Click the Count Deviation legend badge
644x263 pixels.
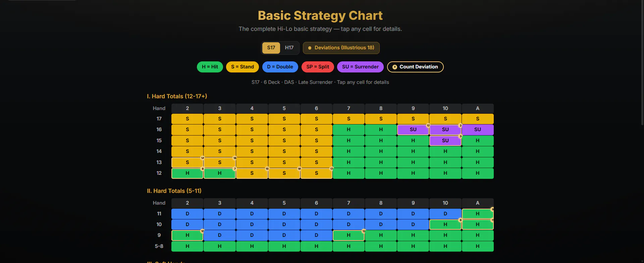[x=415, y=67]
